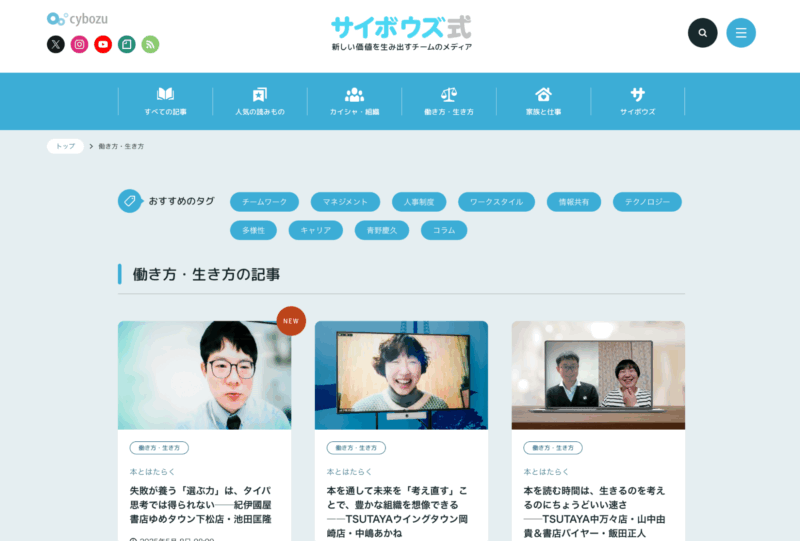
Task: Open the Instagram social icon
Action: 79,44
